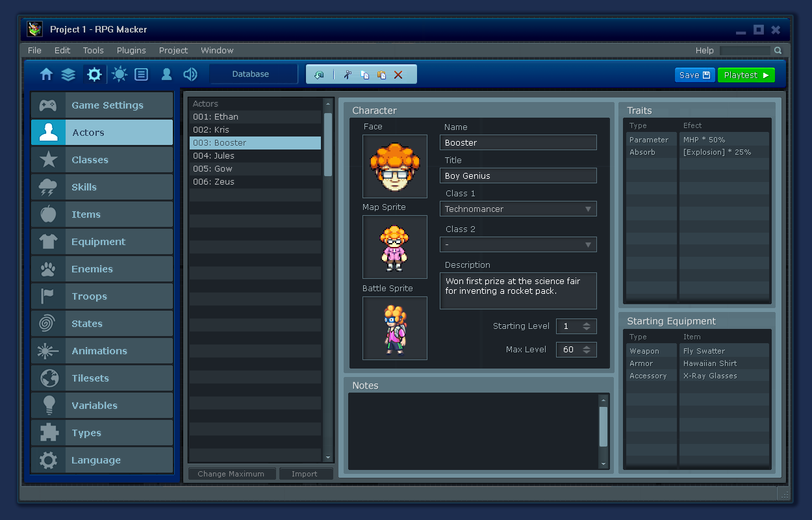Click the person silhouette toolbar icon
812x520 pixels.
[x=166, y=74]
